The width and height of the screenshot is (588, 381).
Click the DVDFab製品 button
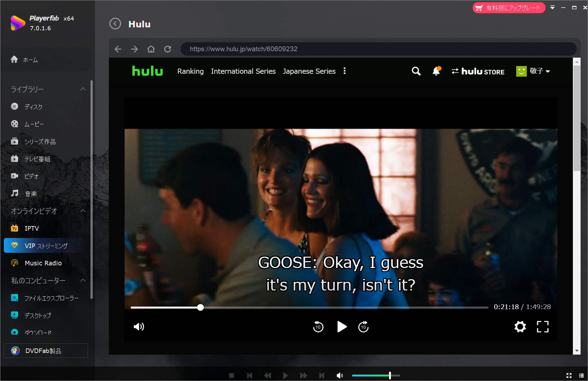[x=46, y=350]
